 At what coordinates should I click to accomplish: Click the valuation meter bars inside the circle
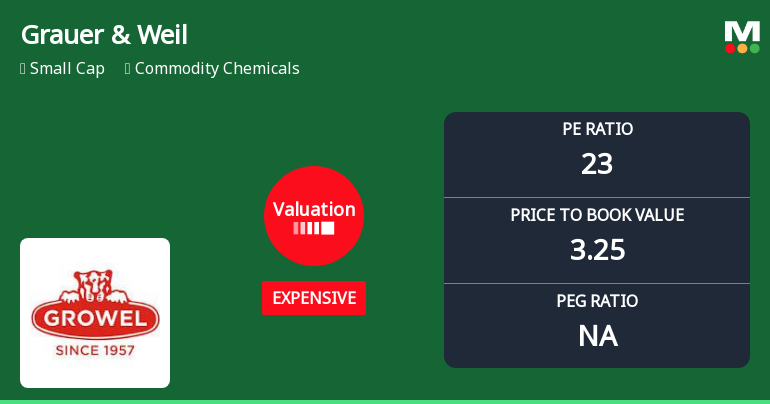pos(314,228)
